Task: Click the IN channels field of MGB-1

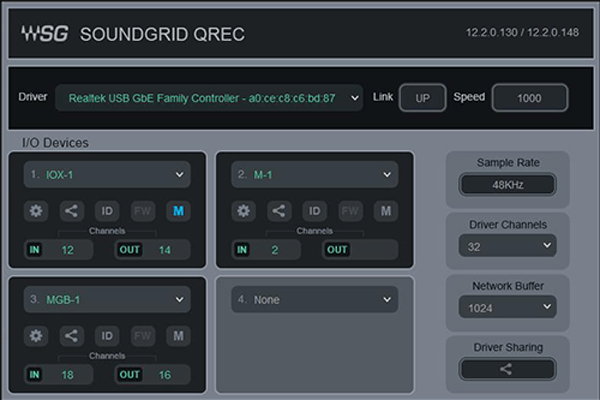Action: click(x=59, y=374)
